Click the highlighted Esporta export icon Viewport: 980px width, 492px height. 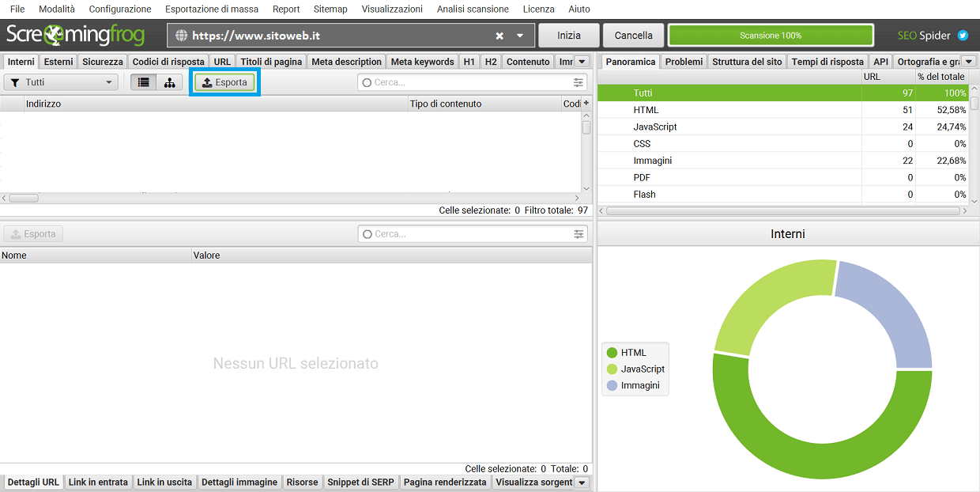224,81
